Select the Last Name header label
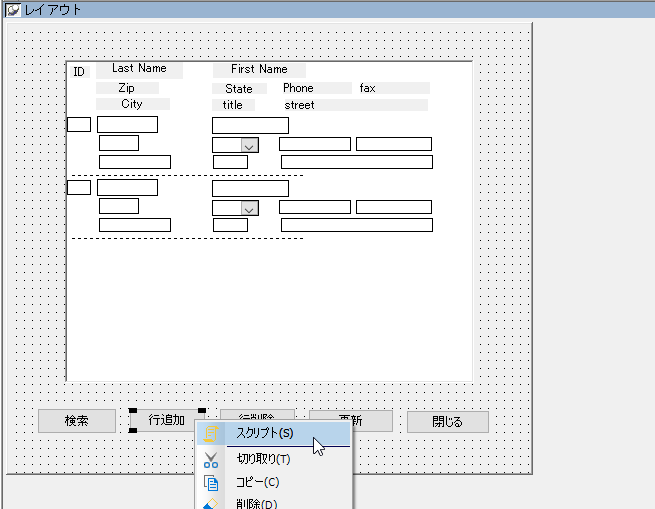Viewport: 655px width, 509px height. (139, 69)
